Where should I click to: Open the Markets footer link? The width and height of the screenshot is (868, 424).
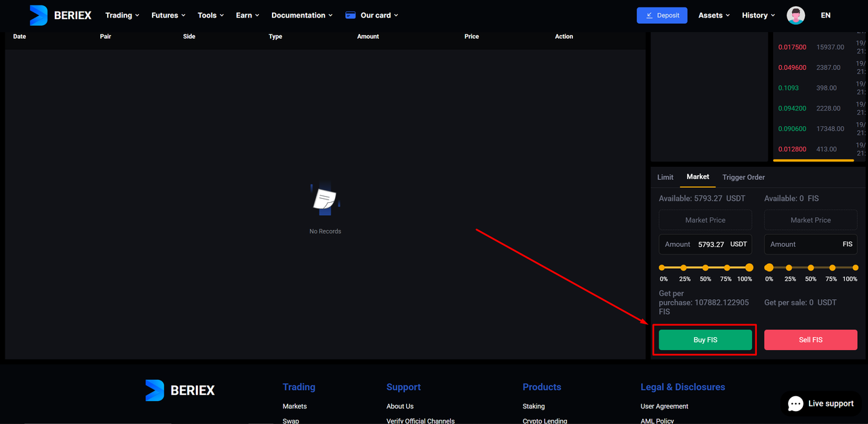[294, 406]
